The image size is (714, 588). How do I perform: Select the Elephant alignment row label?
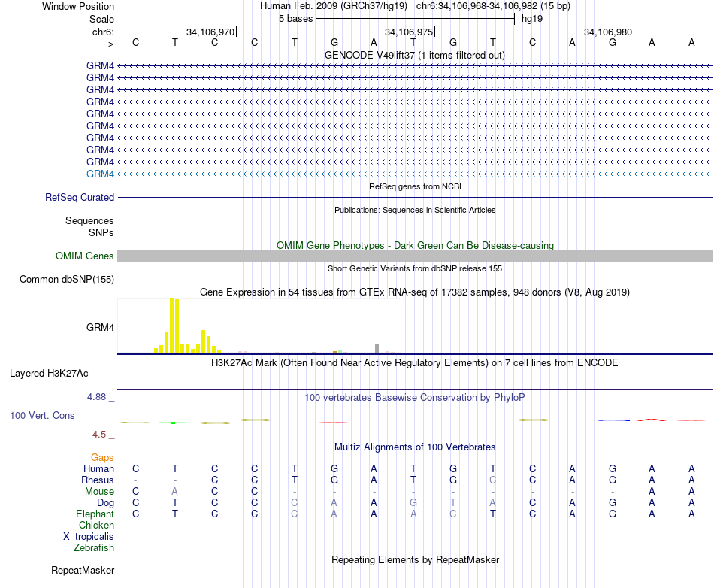tap(95, 514)
